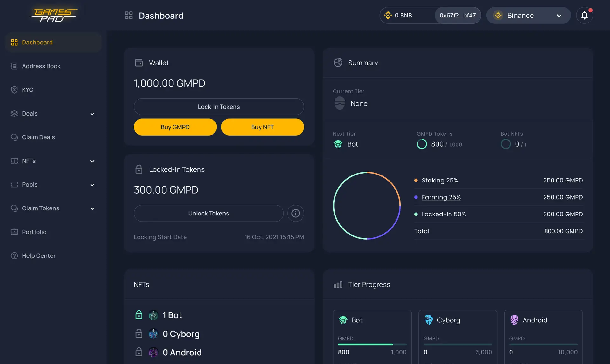Image resolution: width=610 pixels, height=364 pixels.
Task: Click the Summary pie chart icon
Action: [338, 63]
